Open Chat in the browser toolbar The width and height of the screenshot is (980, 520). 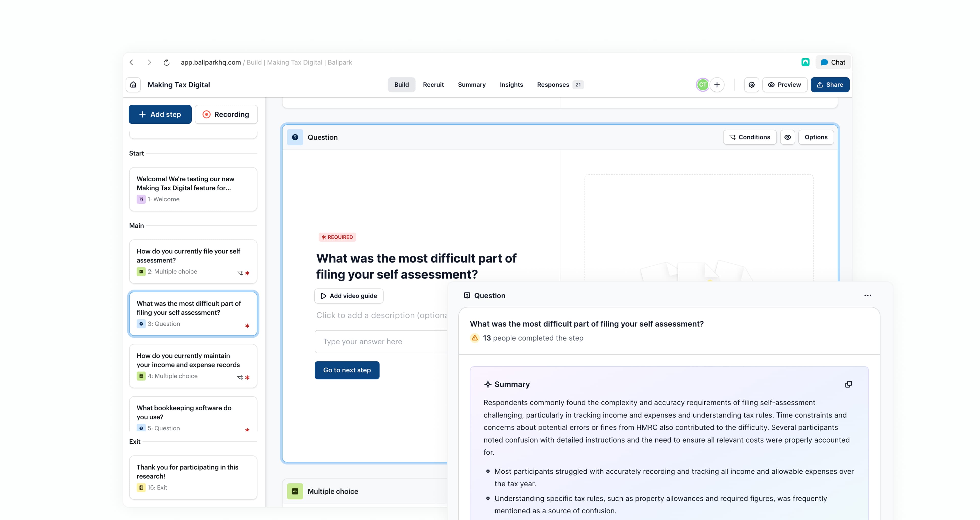pyautogui.click(x=833, y=62)
